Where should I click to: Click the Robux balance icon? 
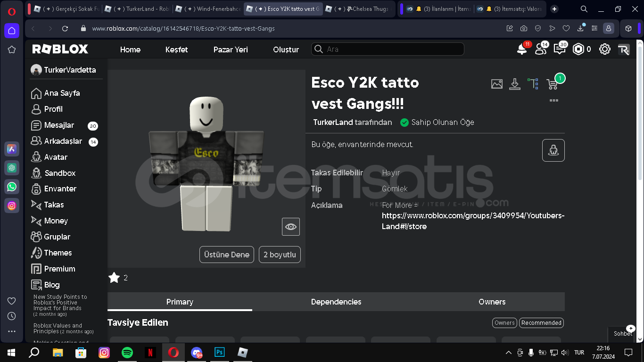click(578, 49)
